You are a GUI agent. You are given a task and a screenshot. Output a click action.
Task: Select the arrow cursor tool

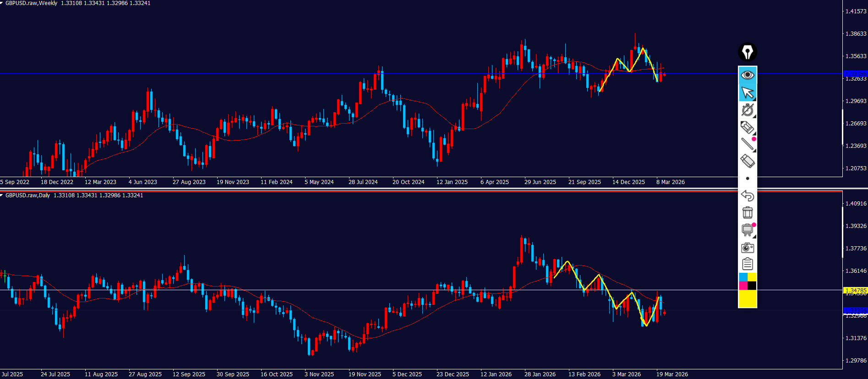747,92
